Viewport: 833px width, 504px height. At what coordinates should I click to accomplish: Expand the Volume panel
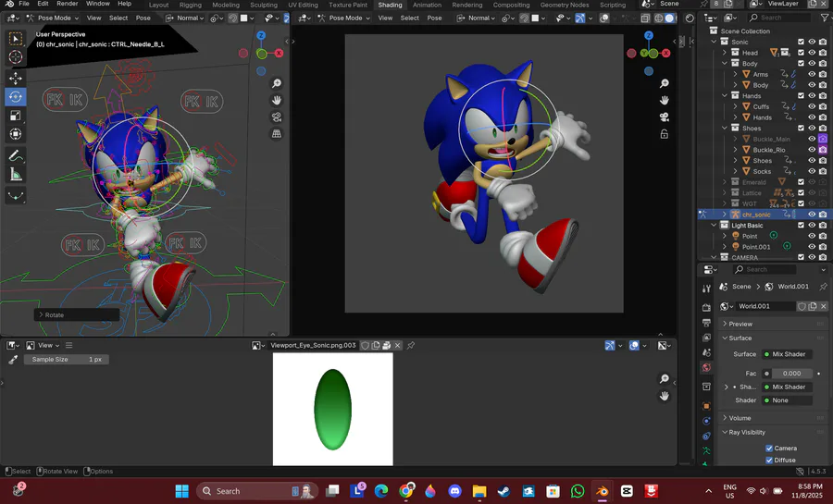click(x=740, y=418)
